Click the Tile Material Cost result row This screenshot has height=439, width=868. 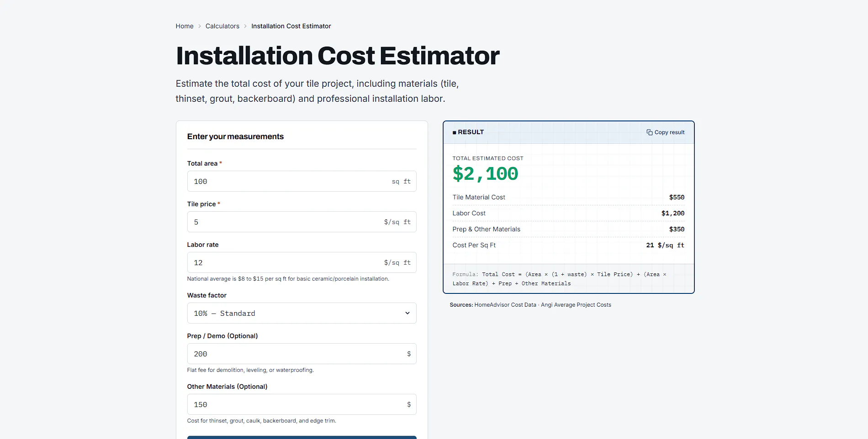click(x=568, y=197)
